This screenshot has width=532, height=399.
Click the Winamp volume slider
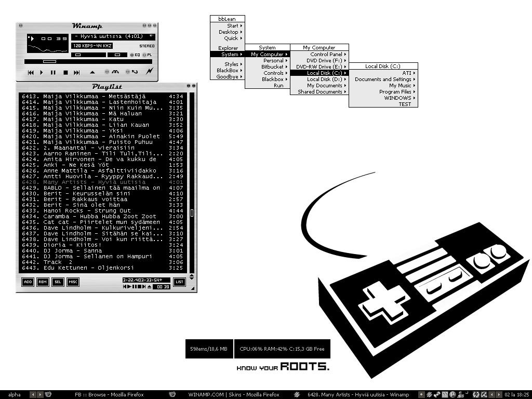(x=88, y=55)
